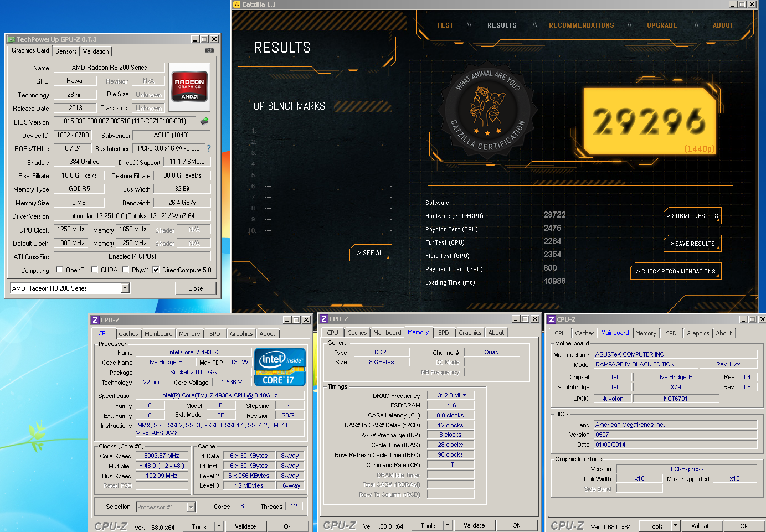Open the About tab in CPU-Z Memory window
The width and height of the screenshot is (766, 532).
496,333
